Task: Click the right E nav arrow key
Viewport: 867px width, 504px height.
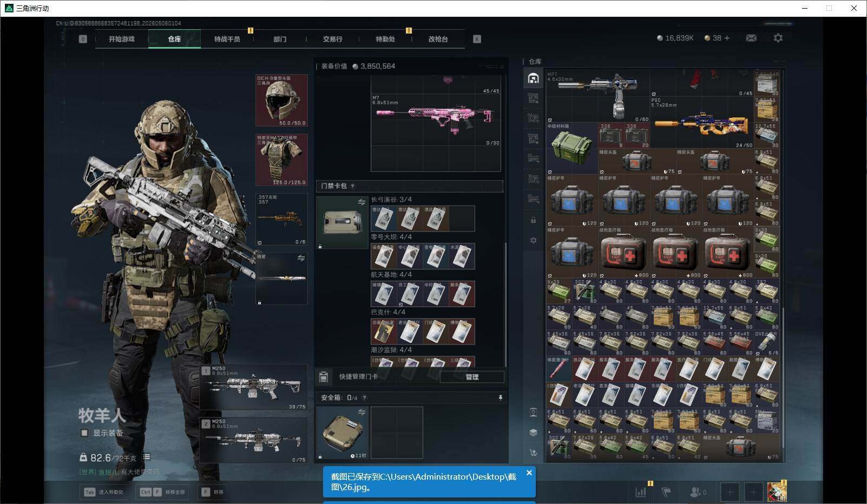Action: tap(477, 39)
